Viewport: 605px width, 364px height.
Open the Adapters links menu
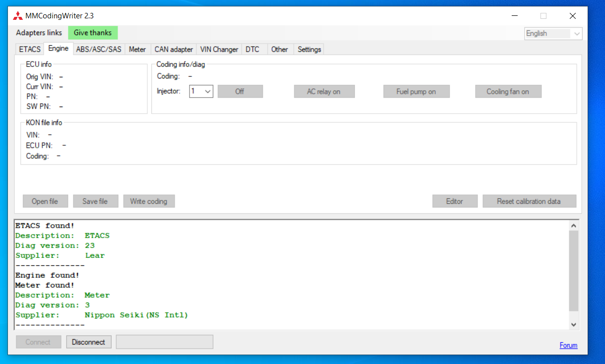(x=39, y=33)
